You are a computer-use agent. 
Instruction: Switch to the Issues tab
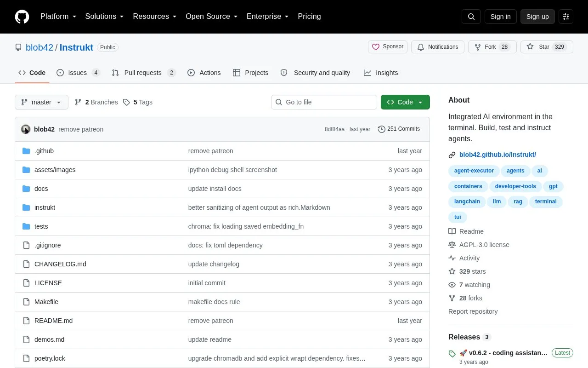tap(78, 73)
